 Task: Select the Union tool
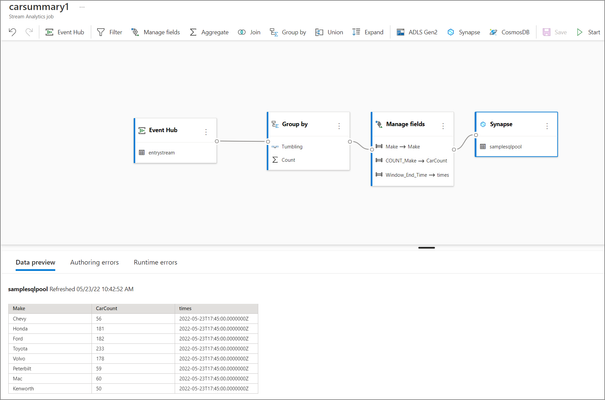(329, 32)
